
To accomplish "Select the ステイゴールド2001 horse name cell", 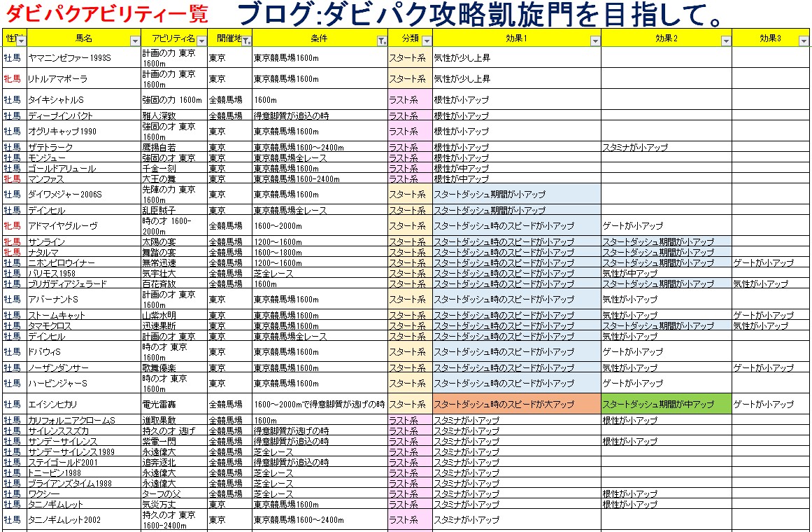I will [x=84, y=462].
